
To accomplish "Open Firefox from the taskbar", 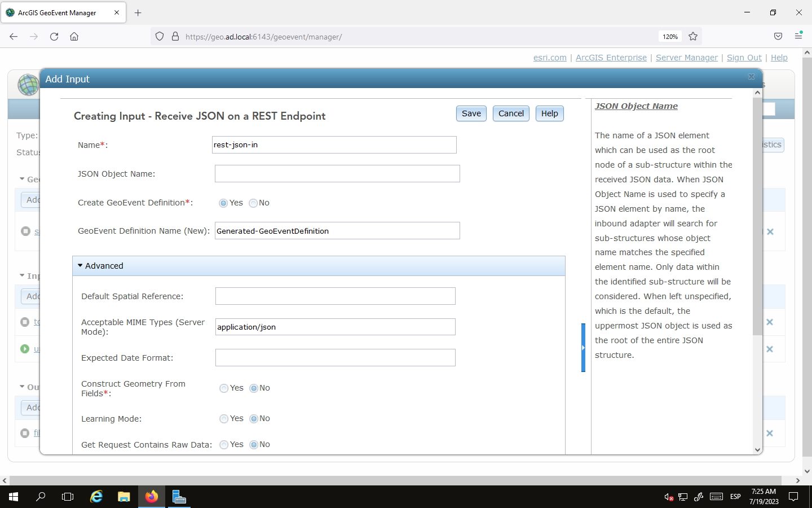I will pyautogui.click(x=151, y=497).
